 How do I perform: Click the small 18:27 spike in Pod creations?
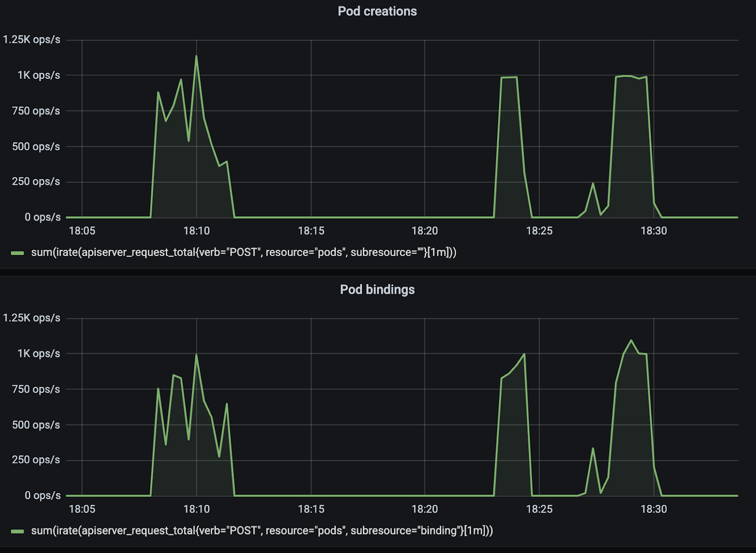tap(593, 184)
